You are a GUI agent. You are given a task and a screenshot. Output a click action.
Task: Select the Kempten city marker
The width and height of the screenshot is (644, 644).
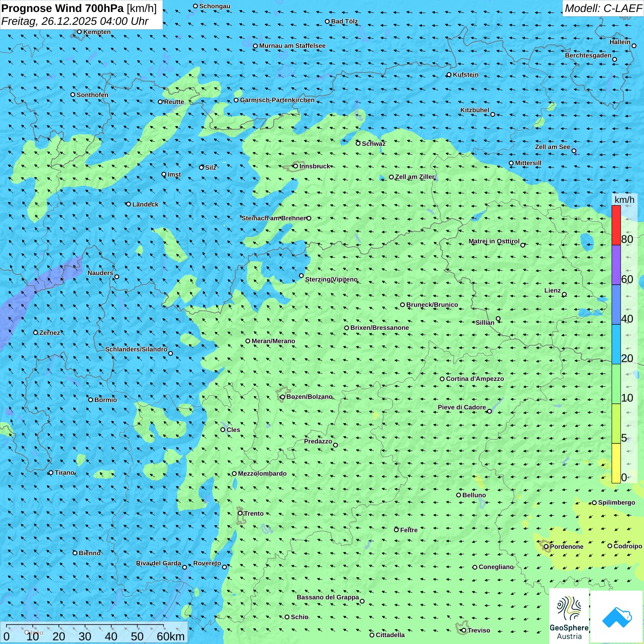point(79,32)
